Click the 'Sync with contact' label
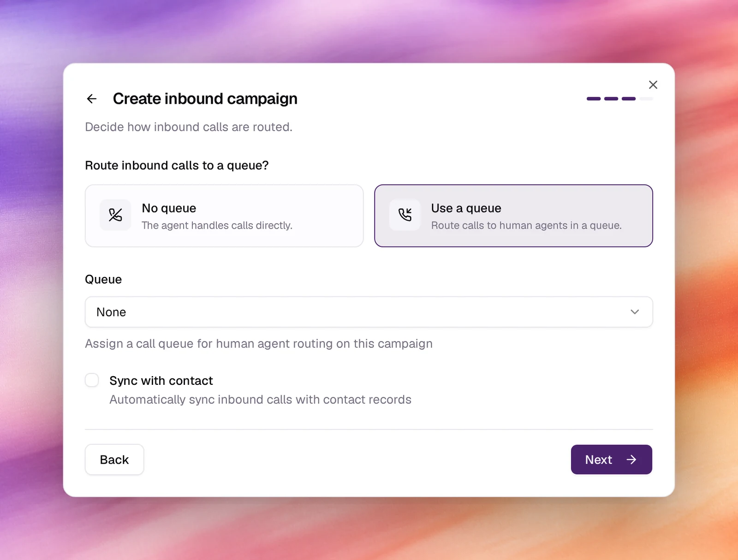This screenshot has width=738, height=560. tap(161, 381)
